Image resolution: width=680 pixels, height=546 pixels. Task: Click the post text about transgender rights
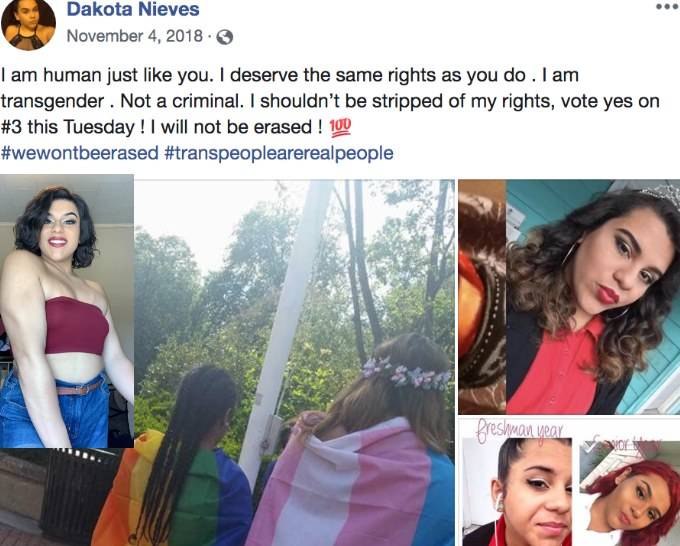click(330, 101)
